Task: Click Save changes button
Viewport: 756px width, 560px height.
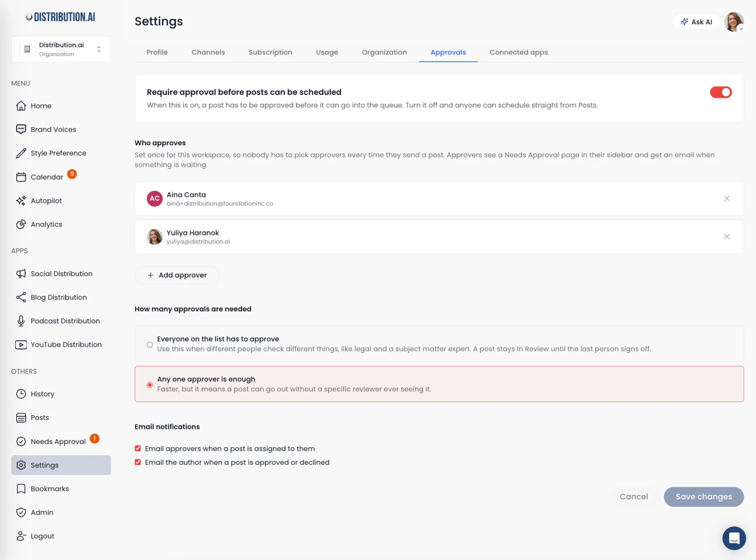Action: [x=704, y=497]
